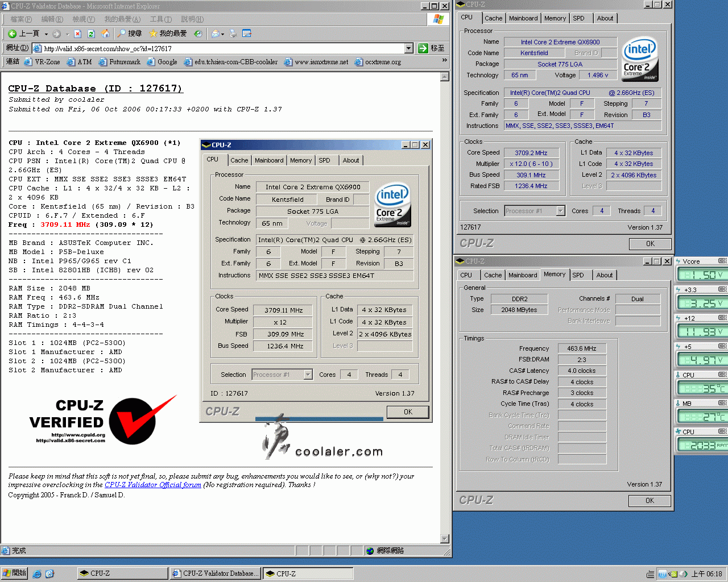Click the IE Forward arrow icon
728x582 pixels.
56,34
